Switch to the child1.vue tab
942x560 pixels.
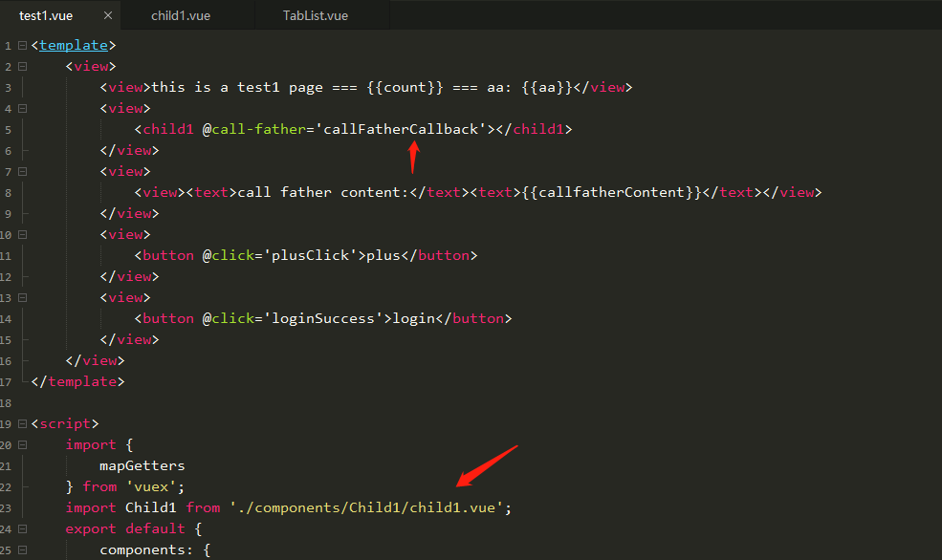[180, 15]
